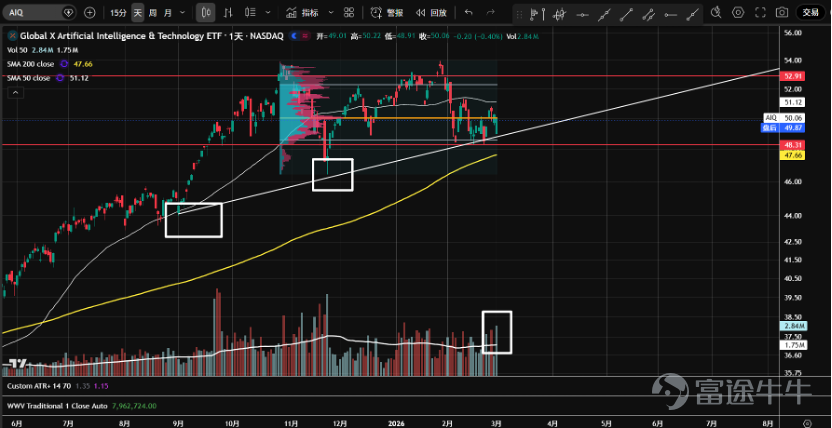
Task: Click the watchlist badge inside AIQ box
Action: pyautogui.click(x=68, y=12)
